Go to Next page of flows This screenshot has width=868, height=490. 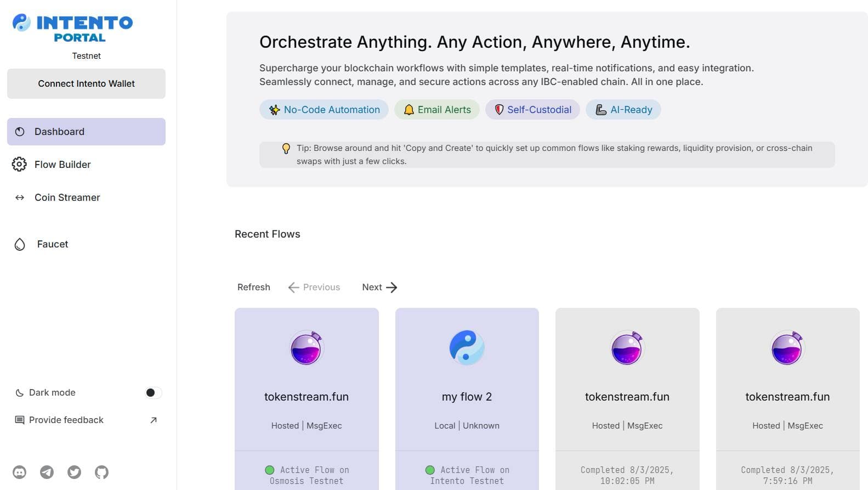click(x=379, y=287)
